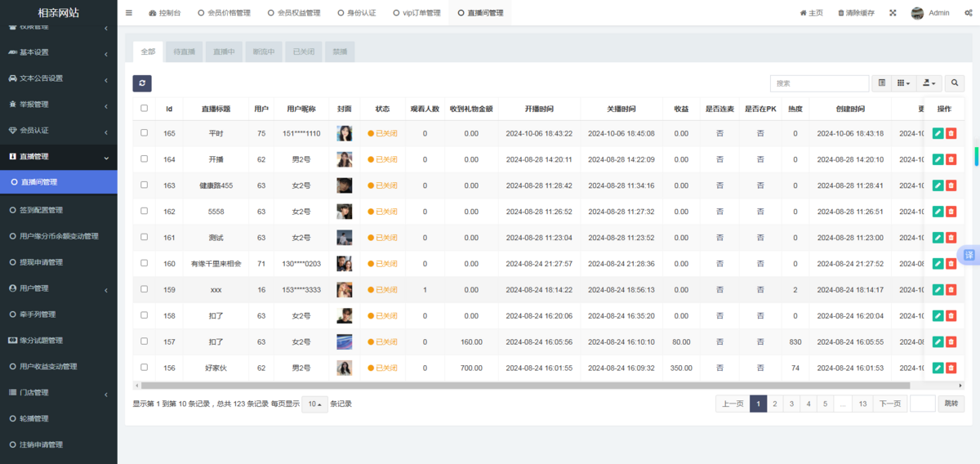Toggle the sidebar hamburger menu icon
980x464 pixels.
129,13
